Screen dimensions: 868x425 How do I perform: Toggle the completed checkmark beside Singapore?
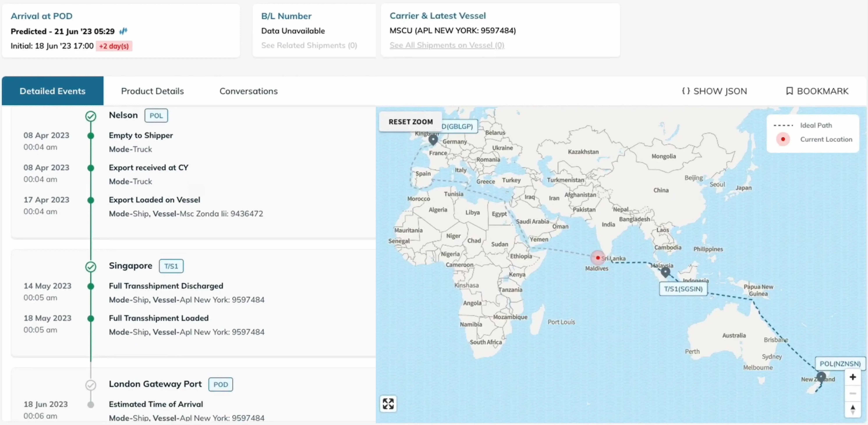[91, 267]
